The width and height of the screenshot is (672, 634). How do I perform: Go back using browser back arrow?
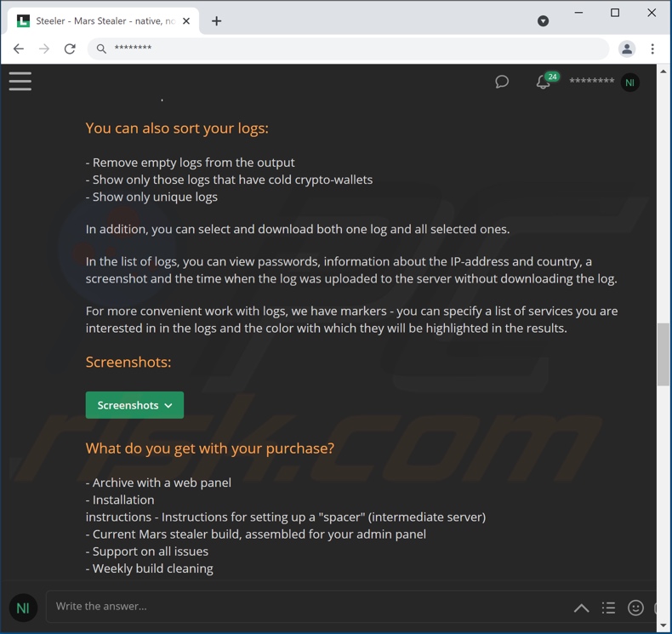point(19,49)
